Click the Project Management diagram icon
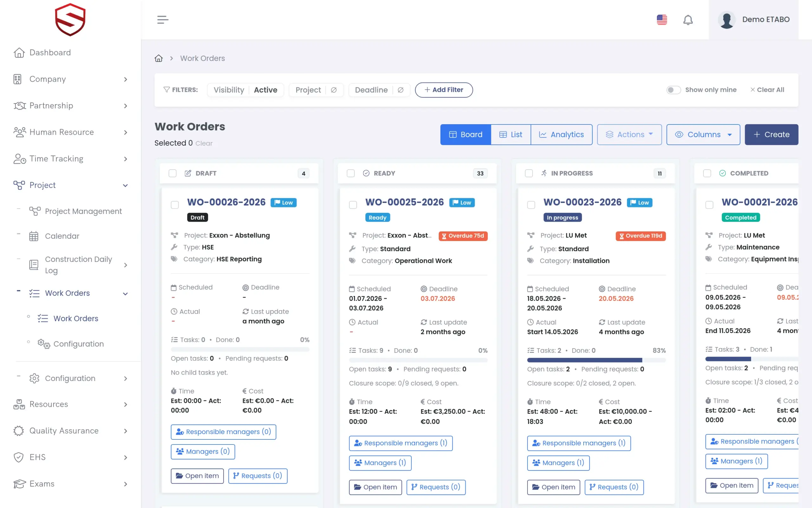Viewport: 812px width, 508px height. click(x=35, y=211)
